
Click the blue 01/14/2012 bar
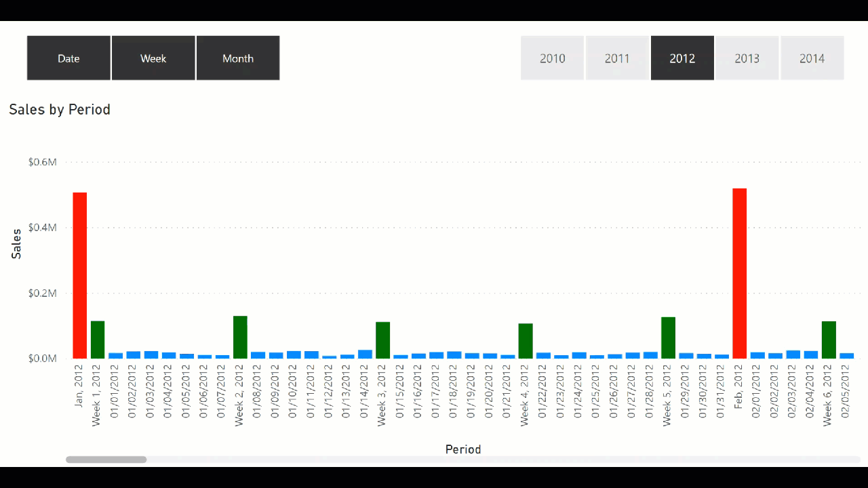tap(365, 354)
